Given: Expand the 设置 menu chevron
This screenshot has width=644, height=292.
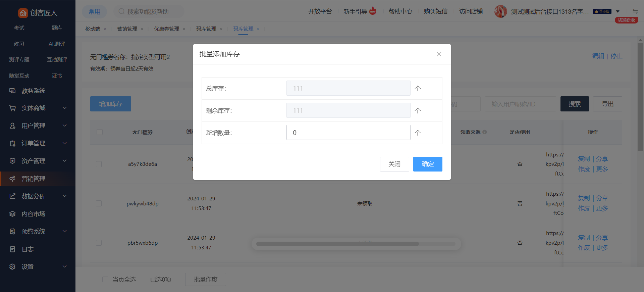Looking at the screenshot, I should coord(65,267).
